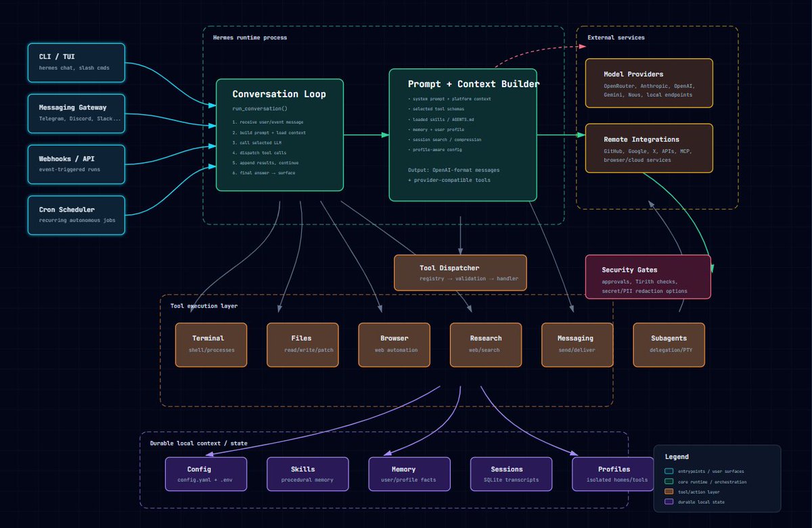Click the Browser tool node

(394, 345)
